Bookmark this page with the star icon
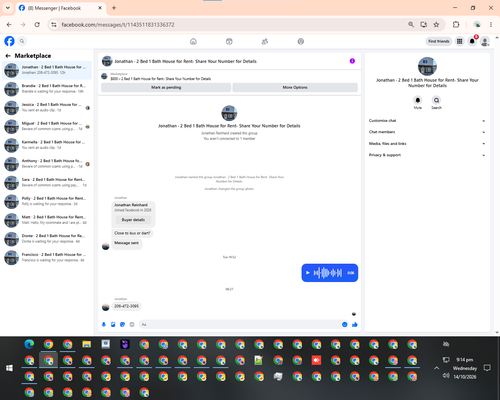The image size is (500, 400). coord(436,25)
